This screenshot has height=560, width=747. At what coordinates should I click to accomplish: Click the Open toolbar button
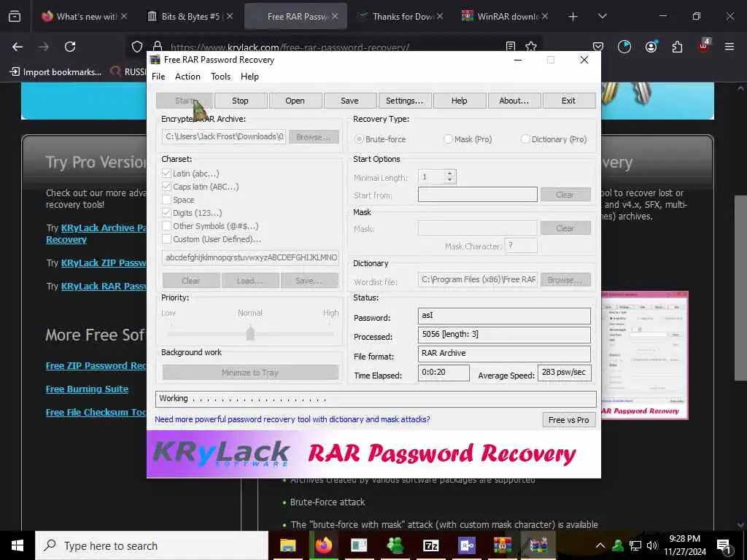click(x=295, y=101)
